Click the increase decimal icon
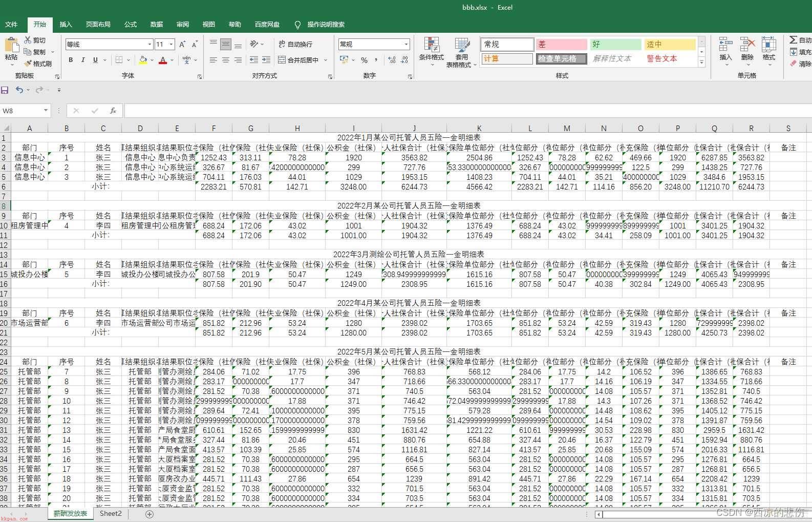Screen dimensions: 812x522 tap(392, 60)
